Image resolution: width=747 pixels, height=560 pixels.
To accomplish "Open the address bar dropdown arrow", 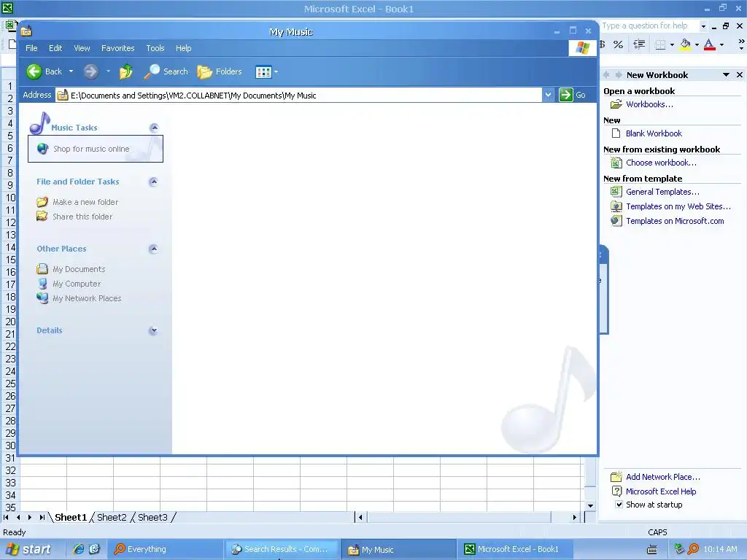I will 548,95.
